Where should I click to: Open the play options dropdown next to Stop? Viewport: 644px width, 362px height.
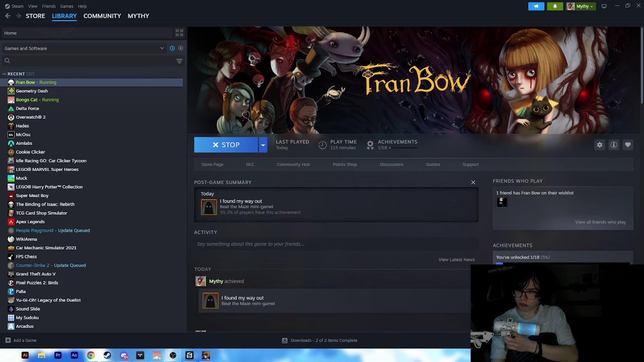point(263,145)
